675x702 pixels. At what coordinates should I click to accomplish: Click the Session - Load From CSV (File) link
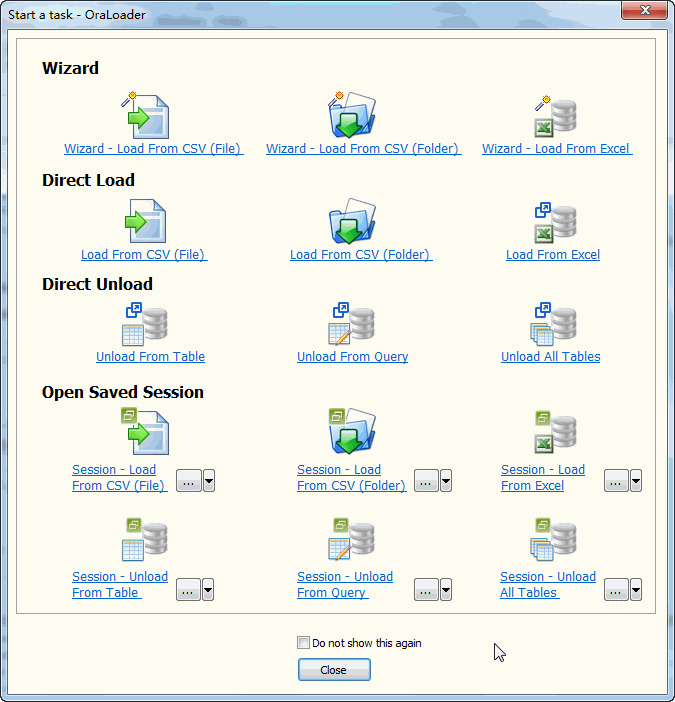[120, 477]
